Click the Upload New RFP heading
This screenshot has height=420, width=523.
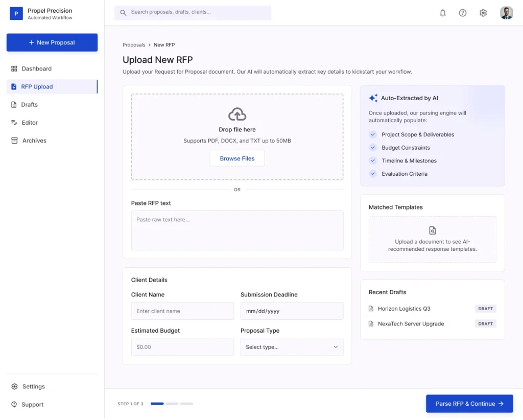(x=157, y=60)
